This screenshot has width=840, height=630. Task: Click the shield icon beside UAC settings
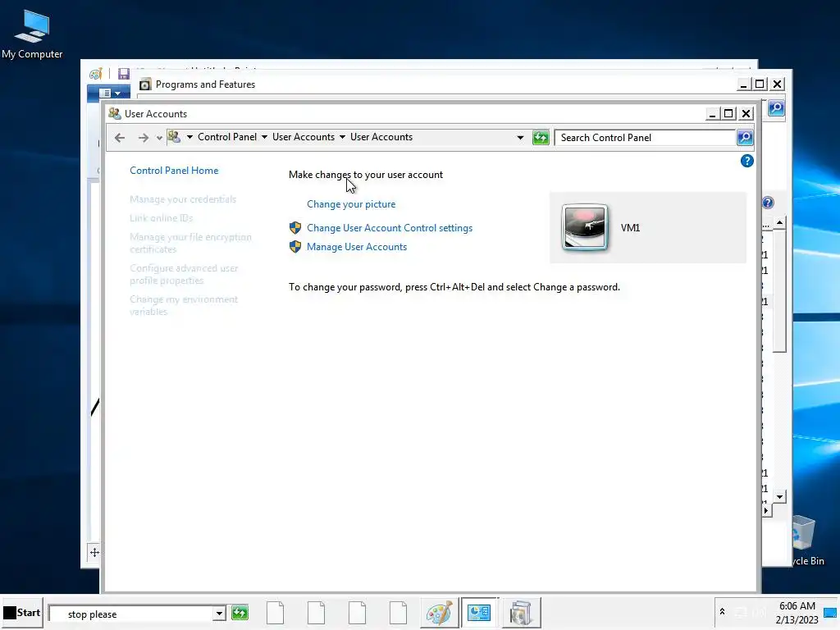click(295, 228)
